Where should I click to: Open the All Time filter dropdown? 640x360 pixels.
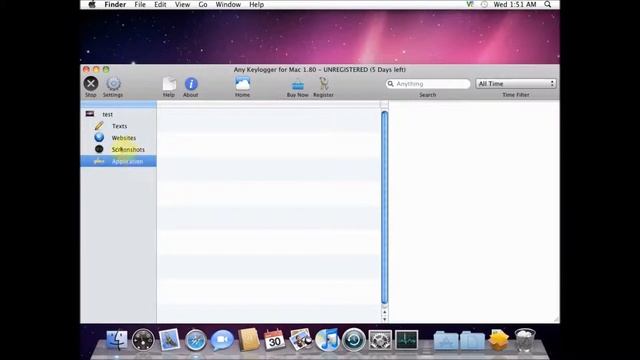pos(516,84)
